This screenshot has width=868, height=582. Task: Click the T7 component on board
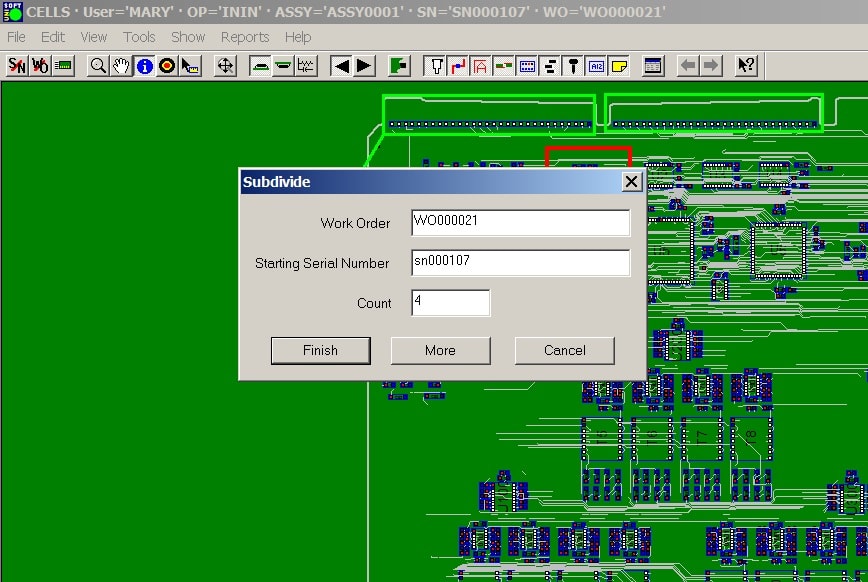point(701,439)
